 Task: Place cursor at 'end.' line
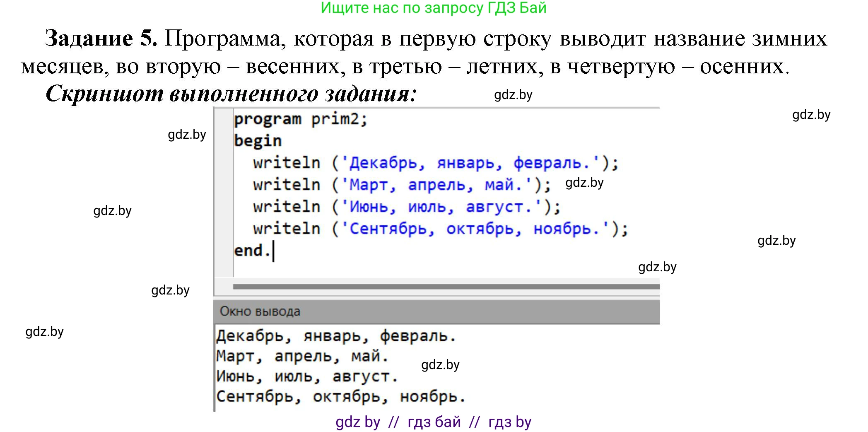pyautogui.click(x=253, y=251)
